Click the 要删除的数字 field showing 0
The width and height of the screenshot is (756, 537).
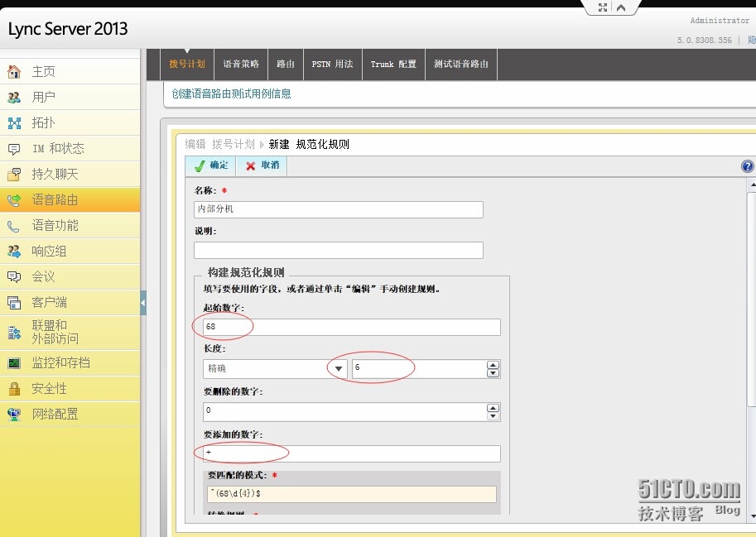coord(345,412)
